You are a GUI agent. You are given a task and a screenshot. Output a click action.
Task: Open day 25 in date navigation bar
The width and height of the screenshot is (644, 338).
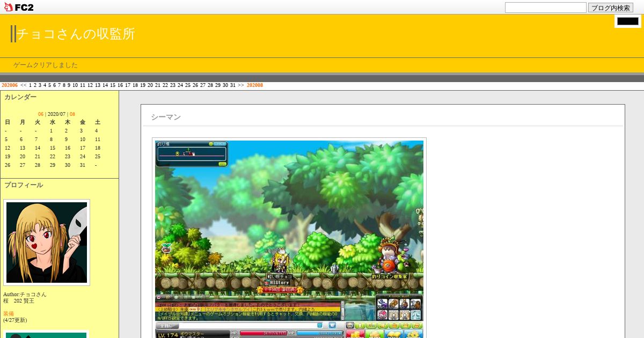coord(188,85)
